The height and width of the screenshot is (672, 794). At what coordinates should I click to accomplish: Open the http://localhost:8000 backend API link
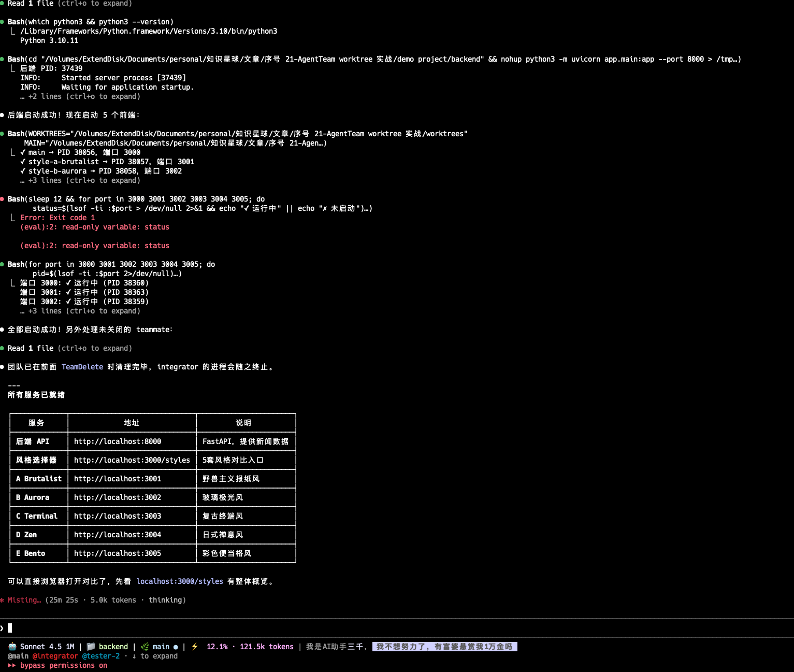pyautogui.click(x=118, y=441)
